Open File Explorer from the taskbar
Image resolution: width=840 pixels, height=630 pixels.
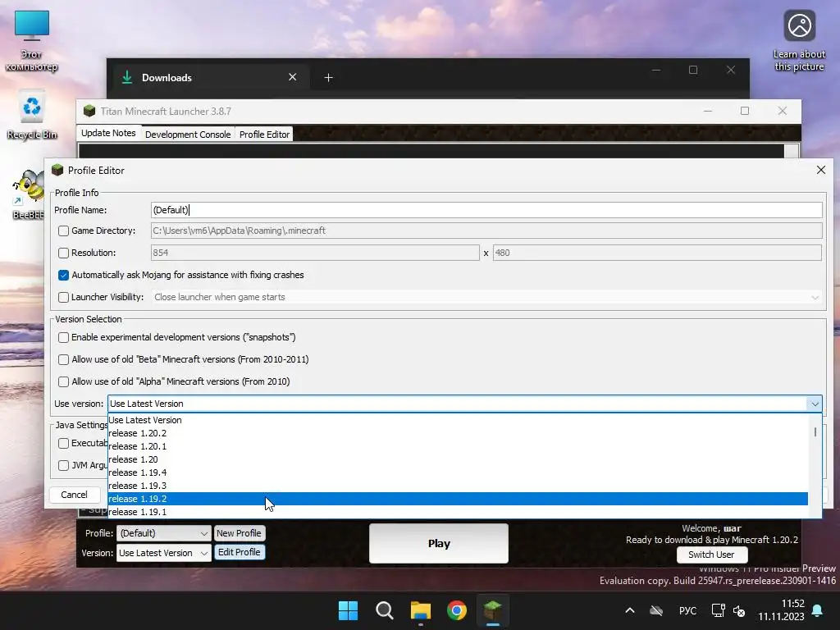tap(421, 610)
